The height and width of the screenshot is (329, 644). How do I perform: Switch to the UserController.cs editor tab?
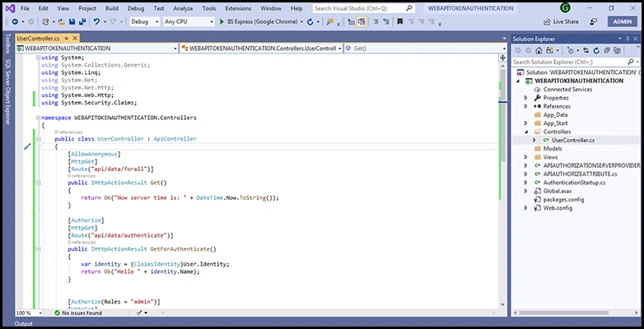coord(38,38)
